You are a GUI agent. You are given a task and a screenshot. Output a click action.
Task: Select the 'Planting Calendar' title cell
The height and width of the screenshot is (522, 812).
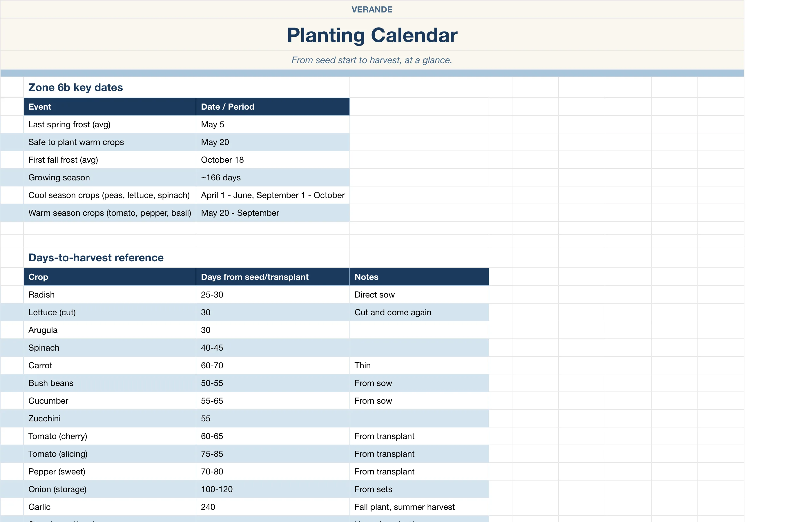pyautogui.click(x=372, y=35)
